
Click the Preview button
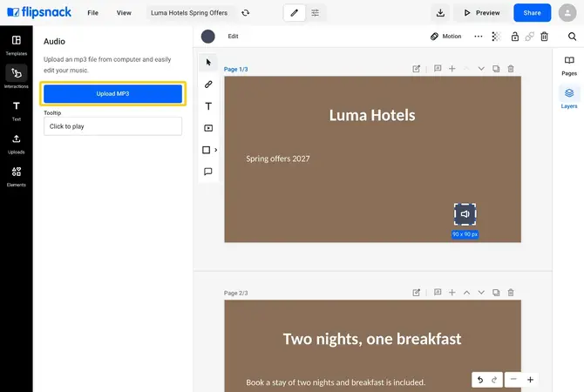point(481,13)
